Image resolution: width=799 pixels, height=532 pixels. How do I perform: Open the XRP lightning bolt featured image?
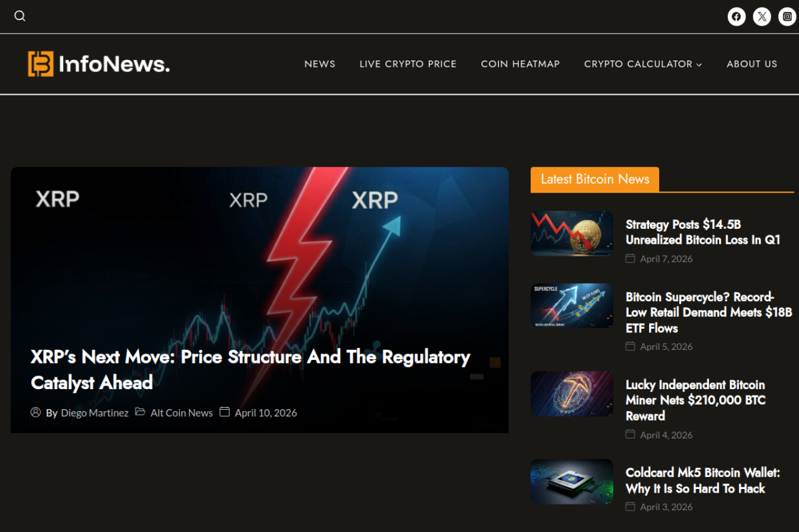coord(260,300)
